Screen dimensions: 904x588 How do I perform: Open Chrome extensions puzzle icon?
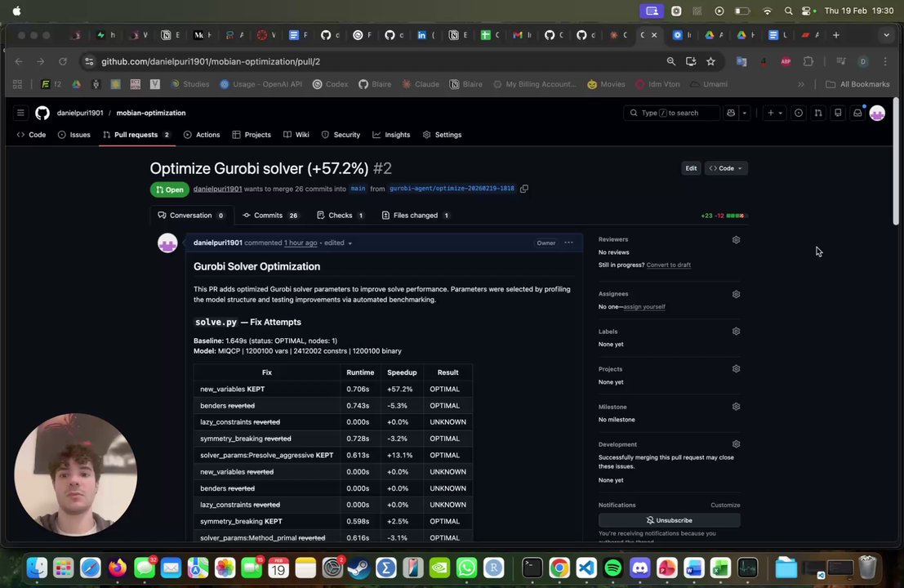tap(808, 61)
